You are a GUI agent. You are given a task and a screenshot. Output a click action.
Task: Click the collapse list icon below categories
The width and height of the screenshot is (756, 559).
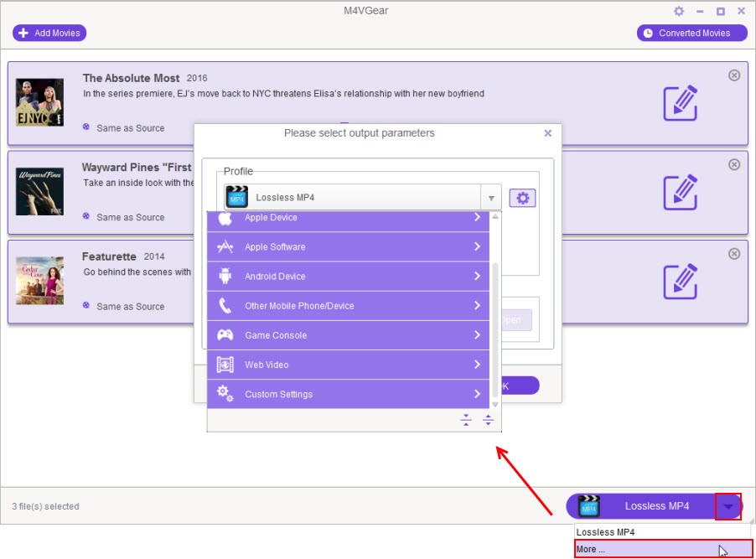[466, 420]
